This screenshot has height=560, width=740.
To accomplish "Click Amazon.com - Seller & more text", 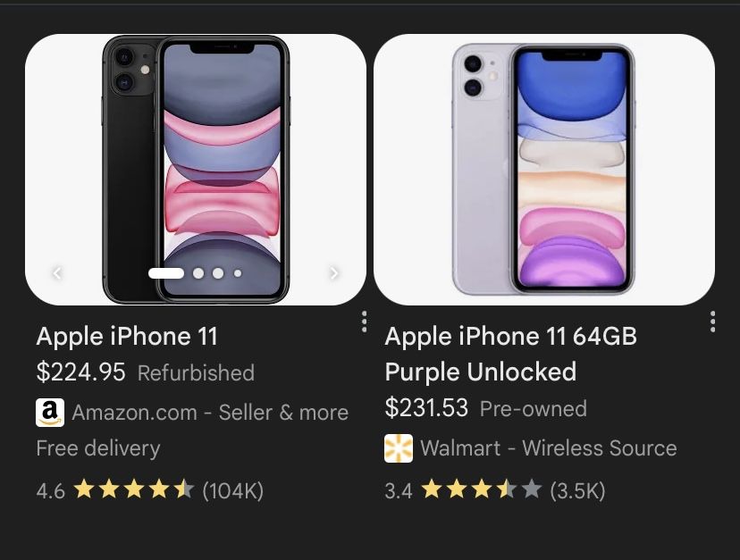I will tap(210, 413).
